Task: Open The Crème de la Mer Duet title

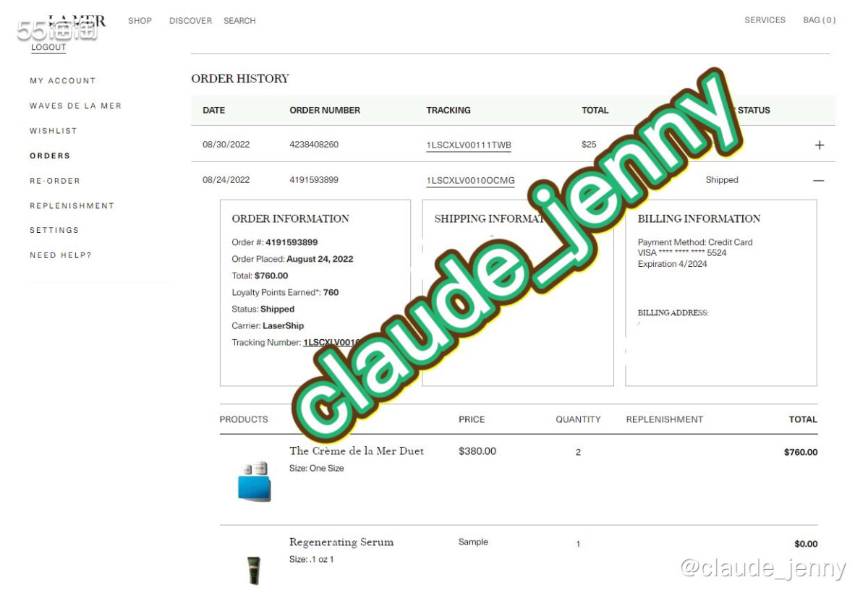Action: (357, 451)
